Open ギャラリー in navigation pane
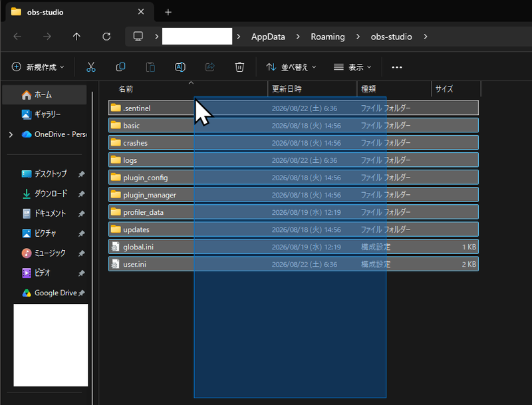The image size is (532, 405). pos(45,114)
